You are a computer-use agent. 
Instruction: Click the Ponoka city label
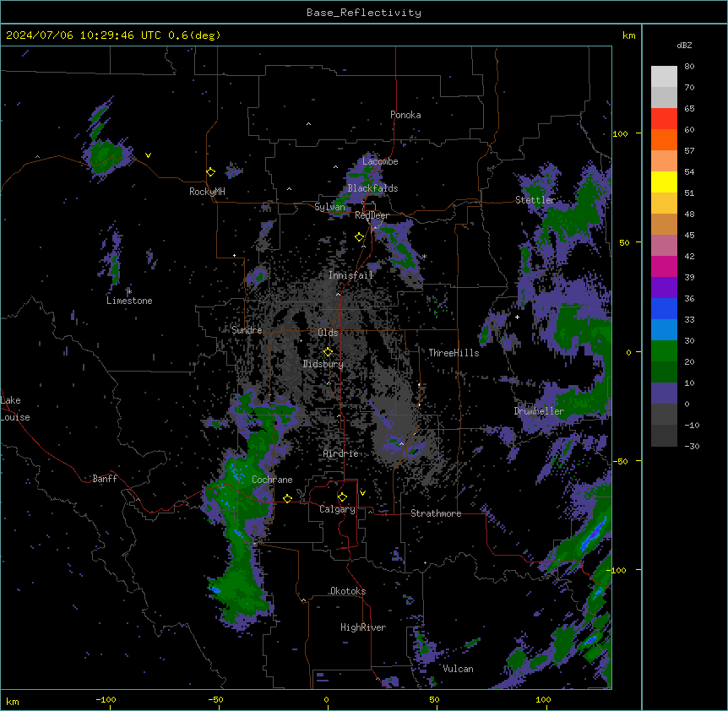coord(405,115)
